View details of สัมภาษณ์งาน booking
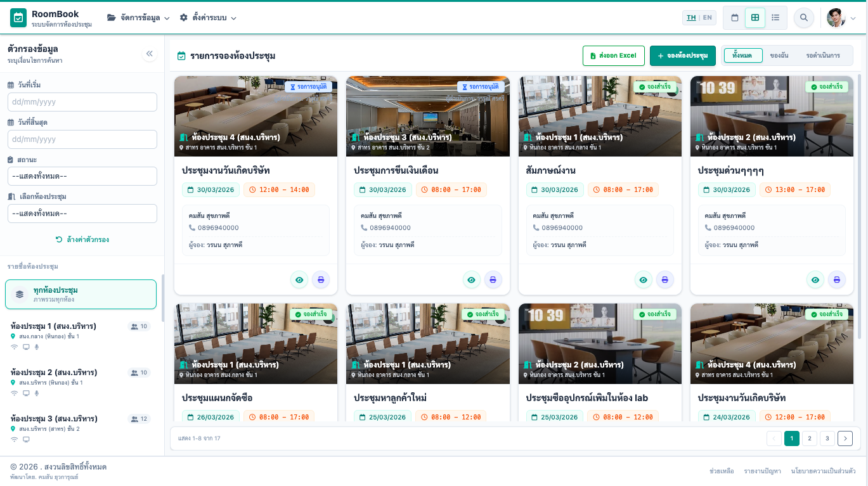Viewport: 868px width, 486px height. [x=644, y=279]
